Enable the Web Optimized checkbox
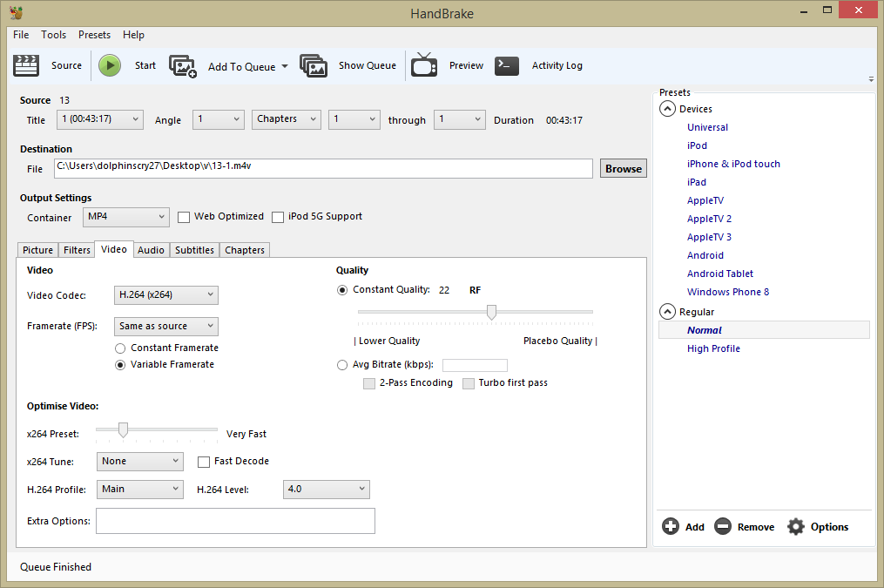Image resolution: width=884 pixels, height=588 pixels. tap(184, 218)
